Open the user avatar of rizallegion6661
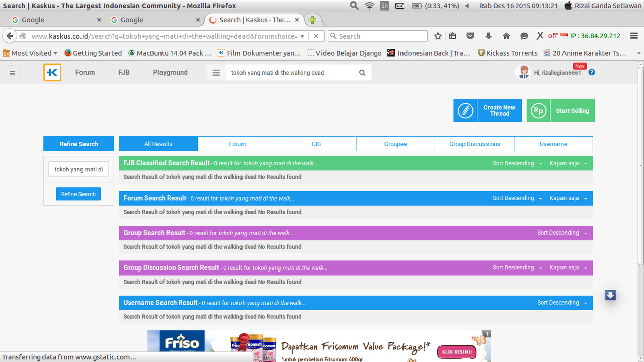This screenshot has height=362, width=644. coord(523,72)
